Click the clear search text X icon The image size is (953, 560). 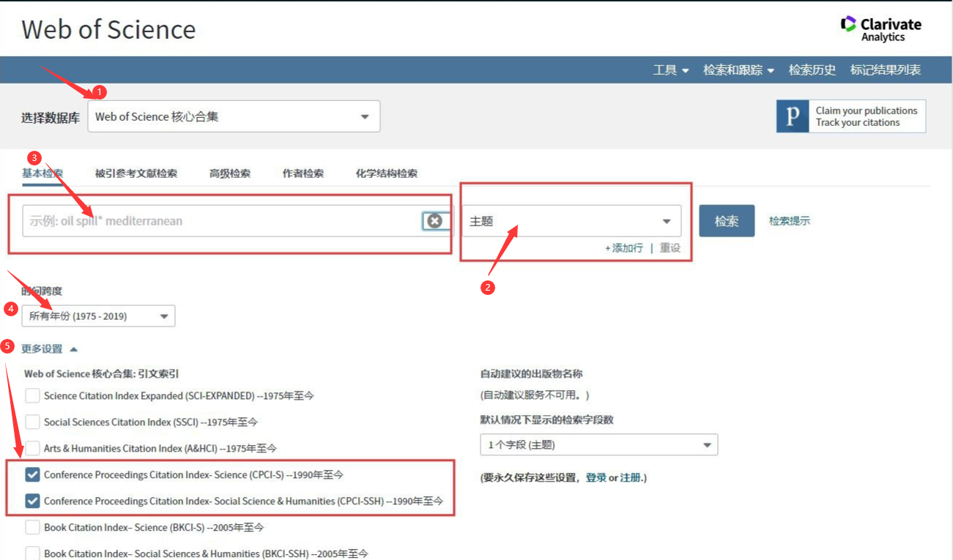434,220
